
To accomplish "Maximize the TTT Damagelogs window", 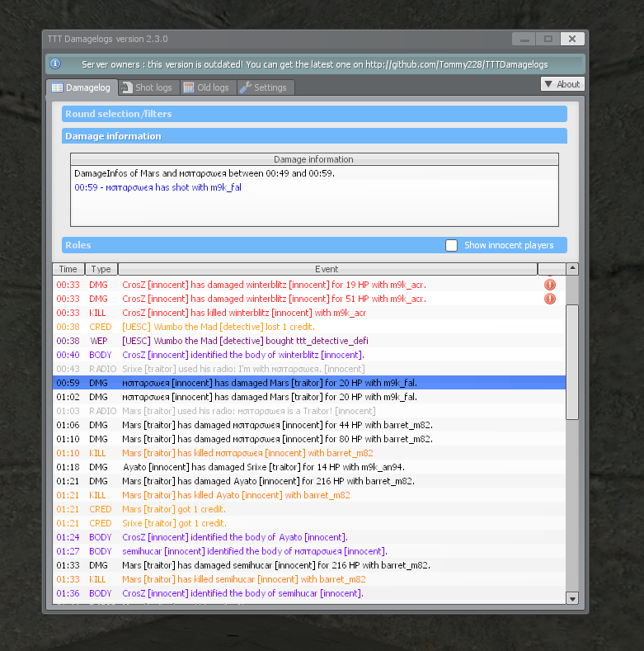I will [548, 39].
